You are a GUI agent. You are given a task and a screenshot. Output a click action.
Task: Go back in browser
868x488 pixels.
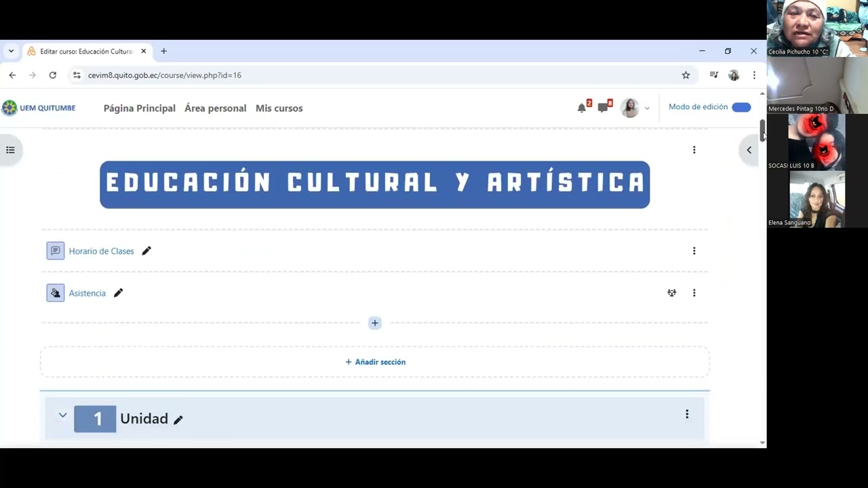click(12, 75)
